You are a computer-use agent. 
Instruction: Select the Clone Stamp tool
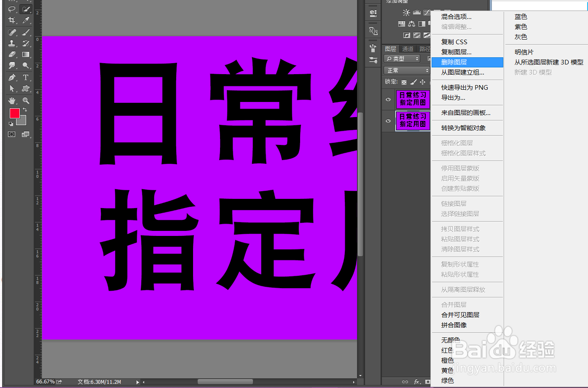pos(12,43)
